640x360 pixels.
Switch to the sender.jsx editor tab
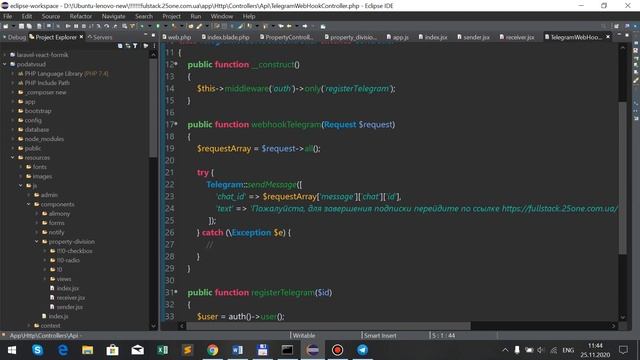click(x=473, y=37)
